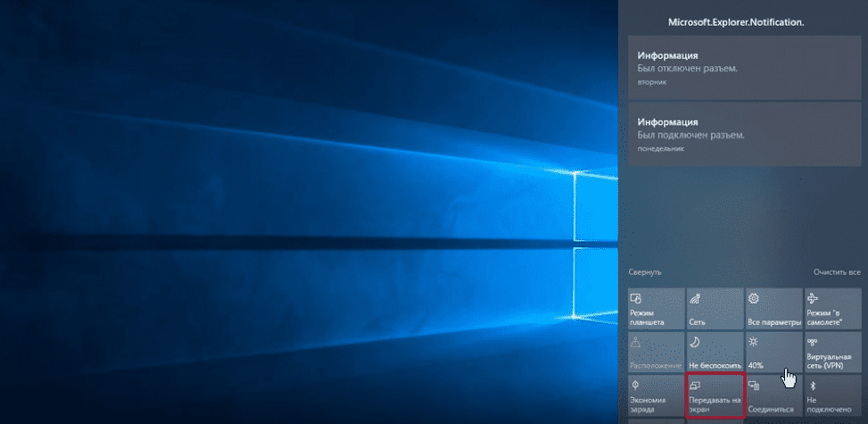Image resolution: width=868 pixels, height=424 pixels.
Task: Enable Режим "в самолете" airplane mode
Action: pos(831,308)
